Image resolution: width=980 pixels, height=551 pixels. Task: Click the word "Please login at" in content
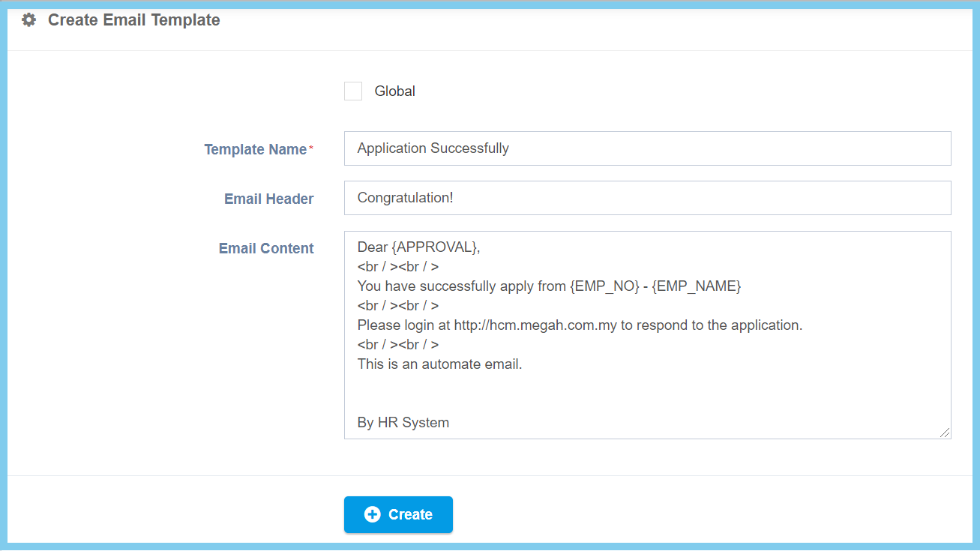click(x=403, y=325)
